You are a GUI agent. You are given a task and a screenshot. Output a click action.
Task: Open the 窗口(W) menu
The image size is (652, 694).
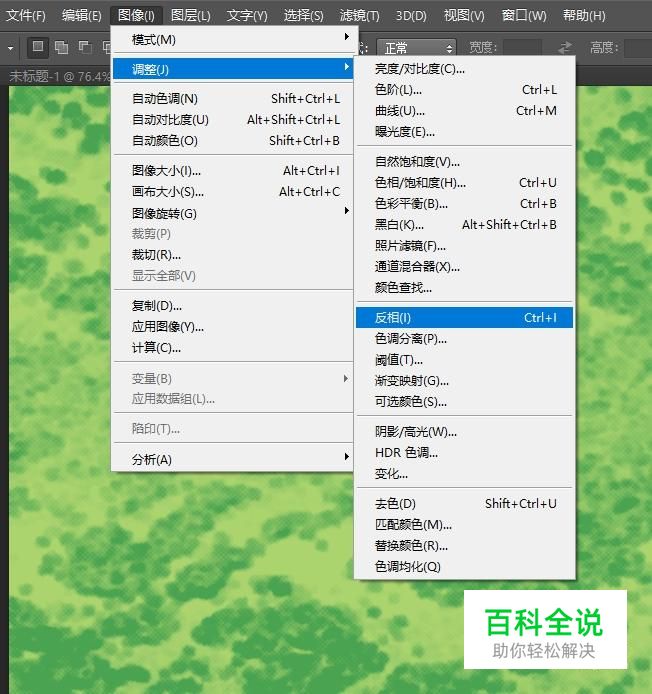(524, 15)
